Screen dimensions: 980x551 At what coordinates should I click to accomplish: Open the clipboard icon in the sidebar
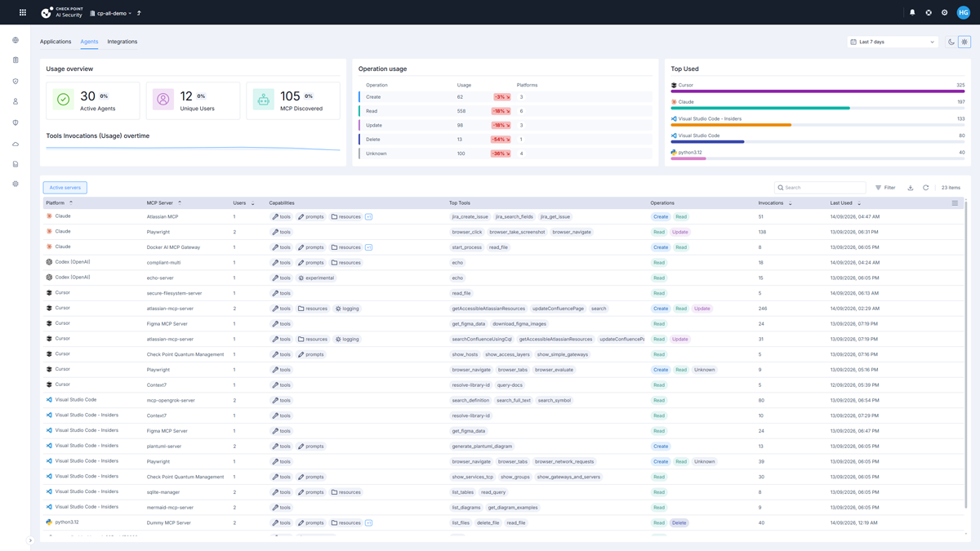point(16,60)
